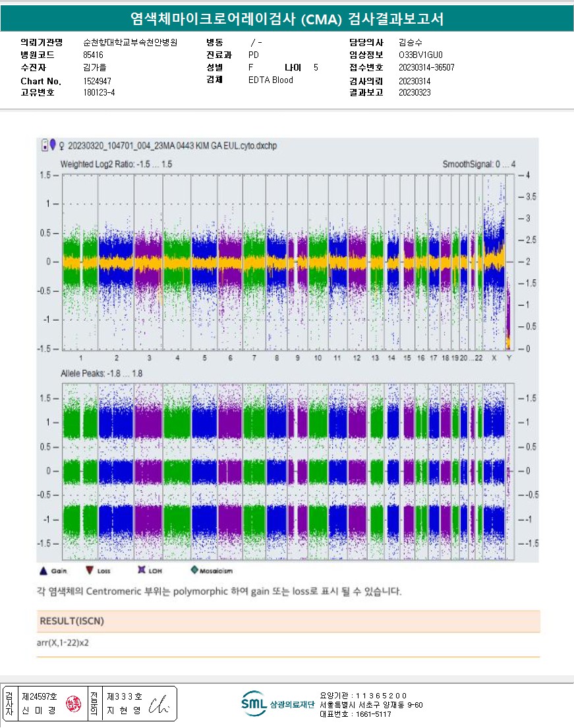Select the department value PD
574x728 pixels.
[254, 55]
